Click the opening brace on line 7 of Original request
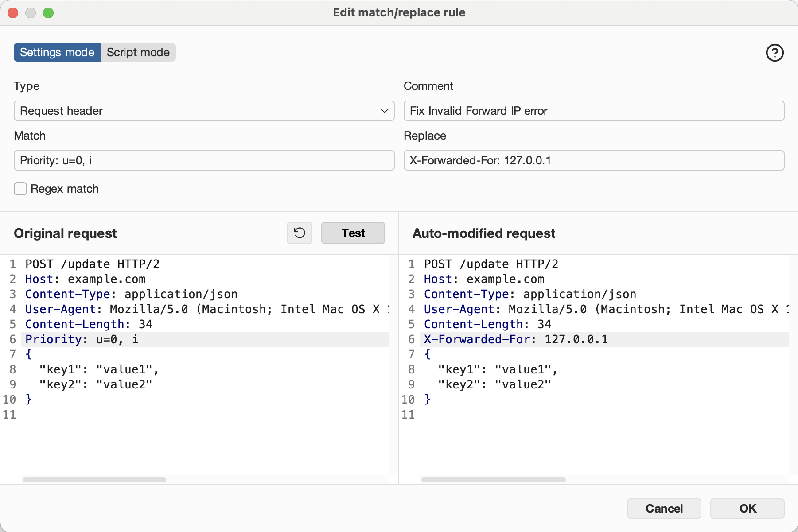This screenshot has width=798, height=532. click(29, 354)
